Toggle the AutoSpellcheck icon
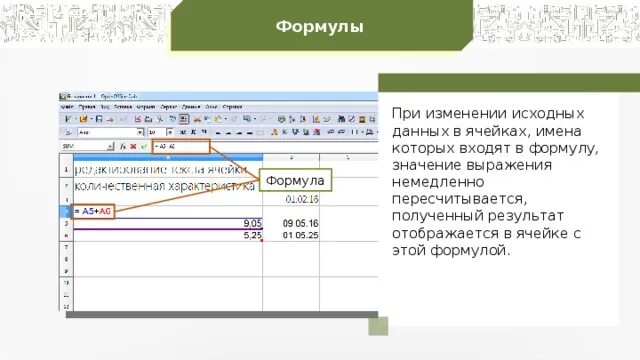The image size is (640, 360). (x=183, y=119)
